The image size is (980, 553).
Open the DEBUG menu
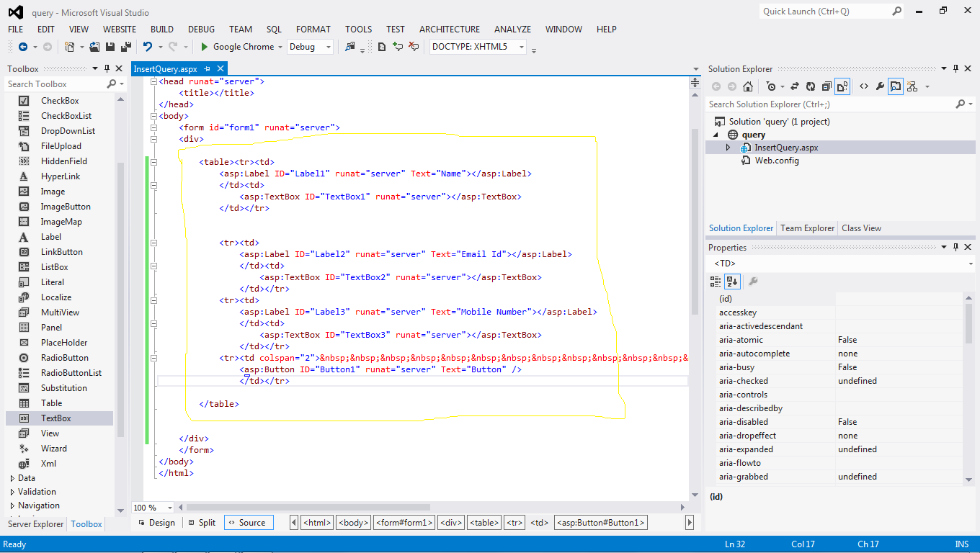201,29
